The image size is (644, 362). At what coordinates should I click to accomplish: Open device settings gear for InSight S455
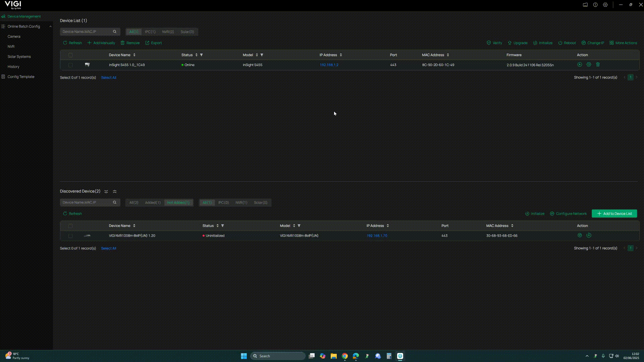tap(589, 65)
